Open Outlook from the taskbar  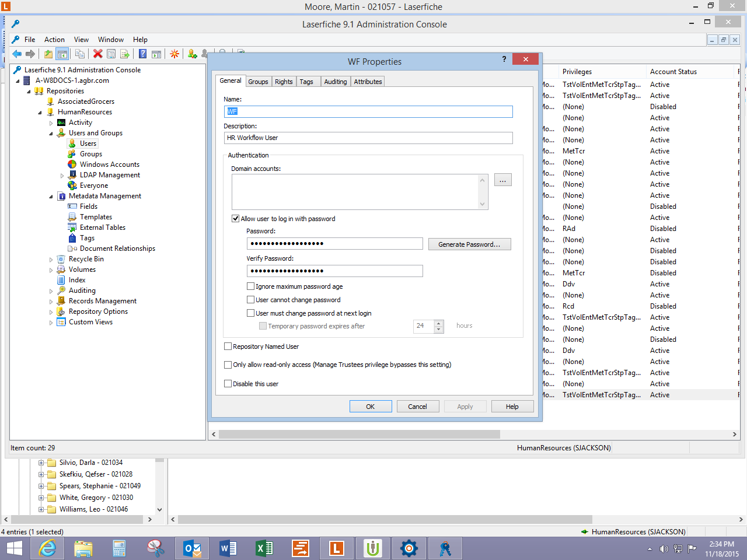click(x=192, y=548)
